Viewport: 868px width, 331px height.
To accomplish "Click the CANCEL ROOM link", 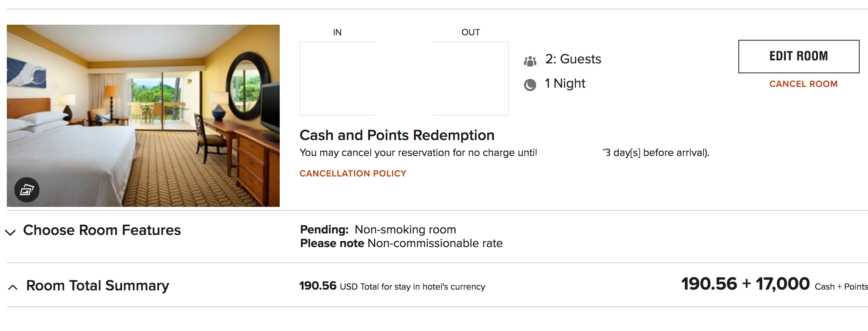I will [803, 84].
